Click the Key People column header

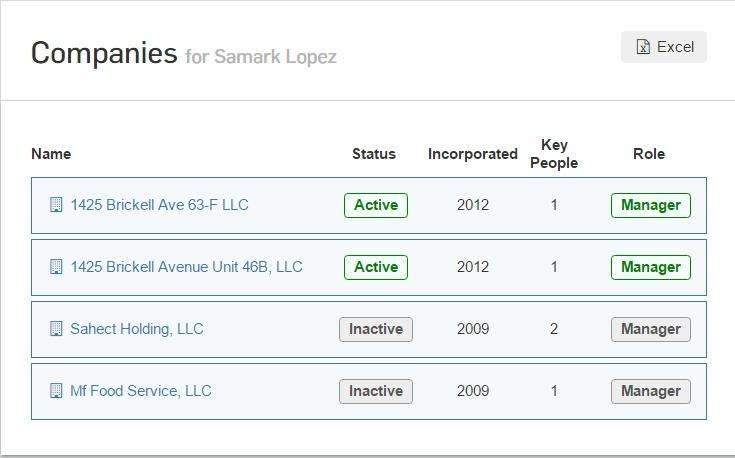pos(554,154)
